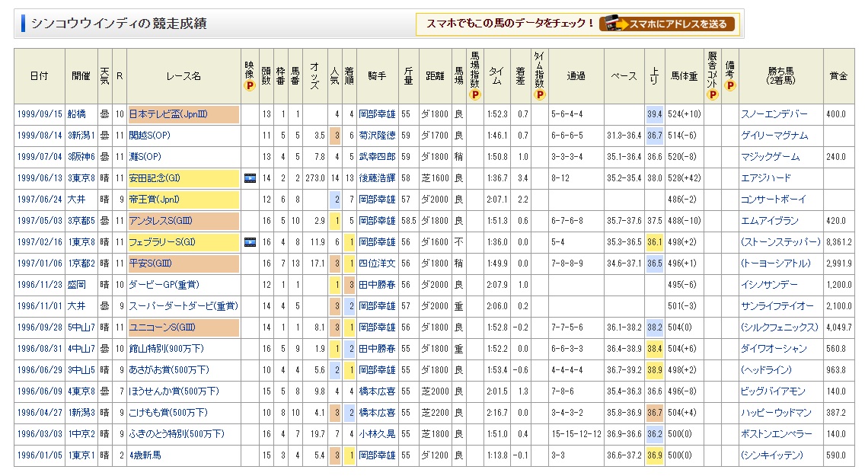
Task: Click the P icon under 馬場指数 header
Action: pyautogui.click(x=475, y=95)
